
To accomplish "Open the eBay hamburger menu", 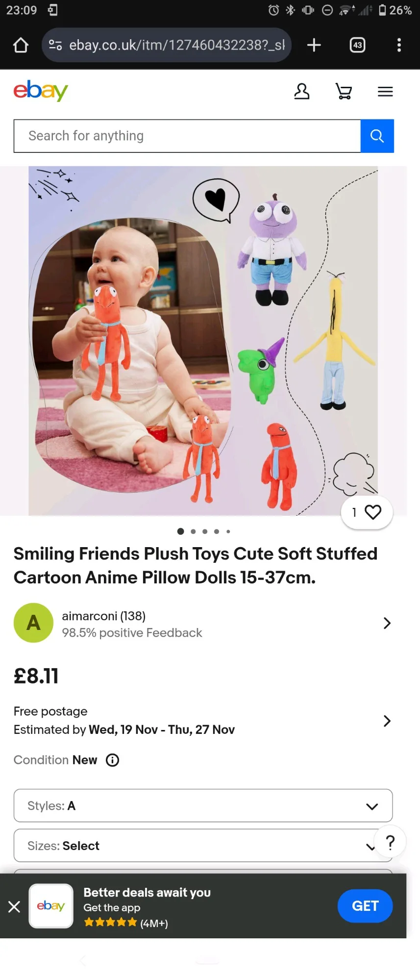I will (x=385, y=91).
